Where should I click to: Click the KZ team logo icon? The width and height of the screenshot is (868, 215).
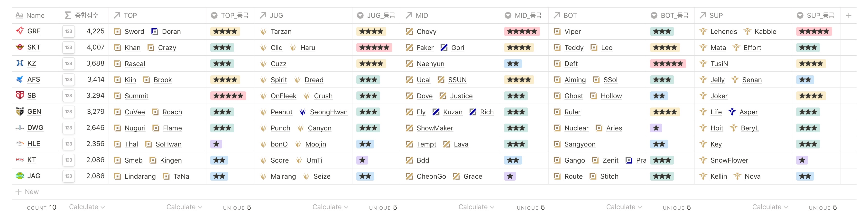20,63
